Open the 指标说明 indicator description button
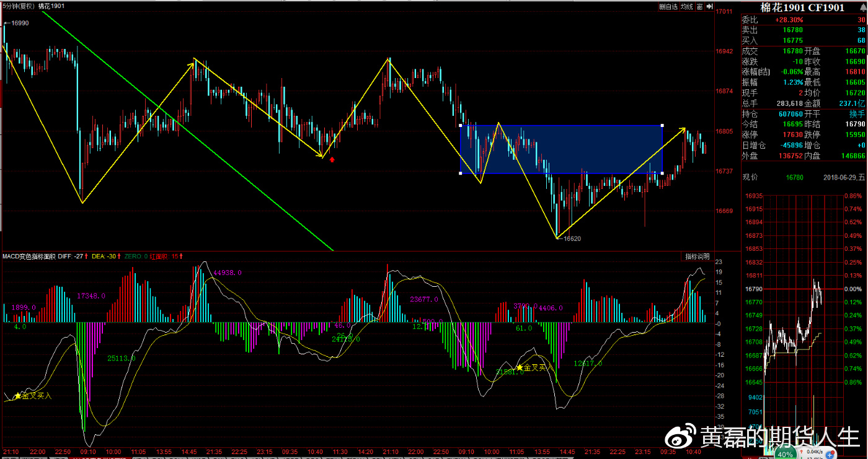The image size is (868, 459). pyautogui.click(x=697, y=256)
